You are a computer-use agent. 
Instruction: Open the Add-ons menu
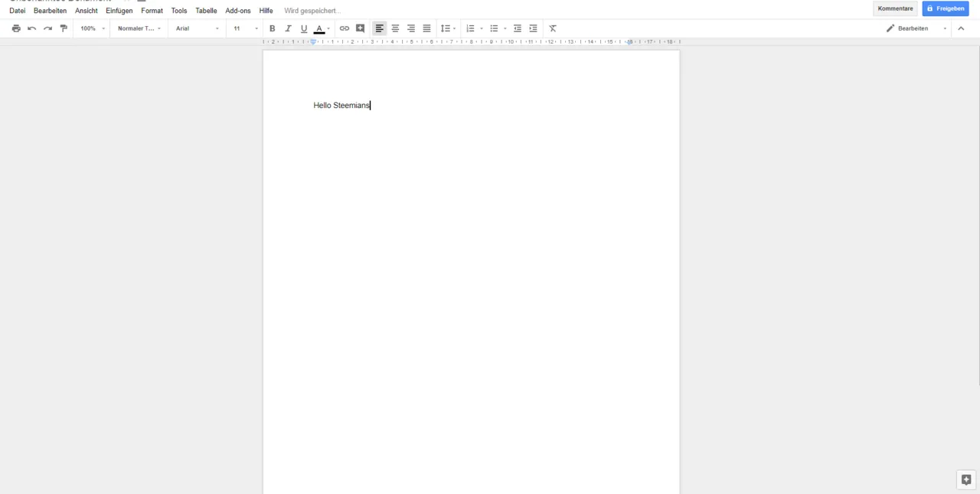(238, 11)
